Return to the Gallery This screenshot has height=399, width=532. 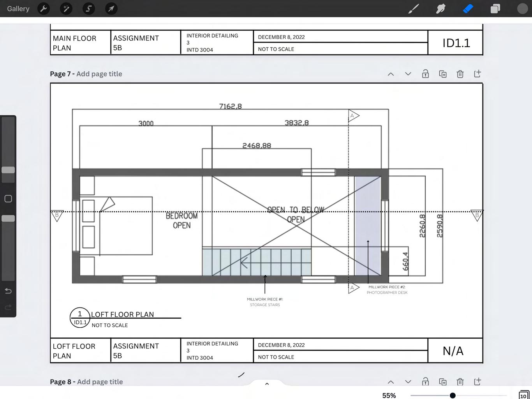18,9
